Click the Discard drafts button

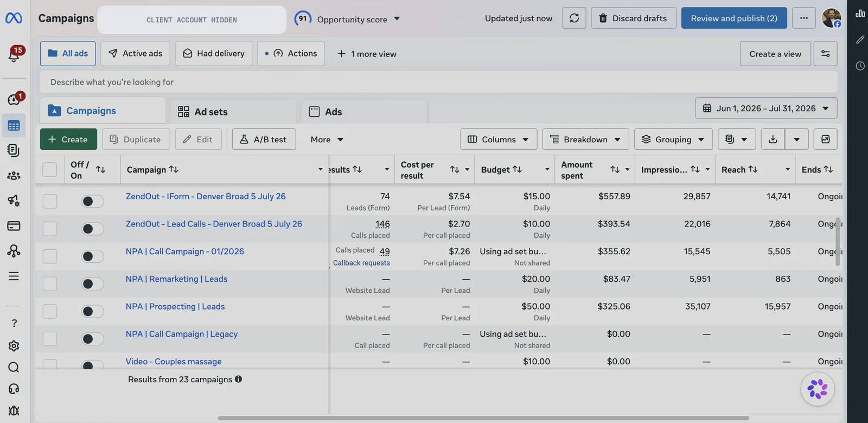click(x=634, y=18)
